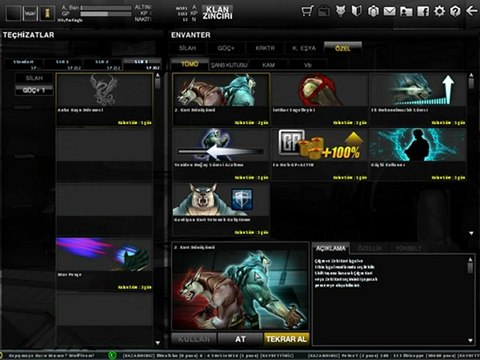
Task: Switch to the KRKTR inventory tab
Action: [265, 48]
